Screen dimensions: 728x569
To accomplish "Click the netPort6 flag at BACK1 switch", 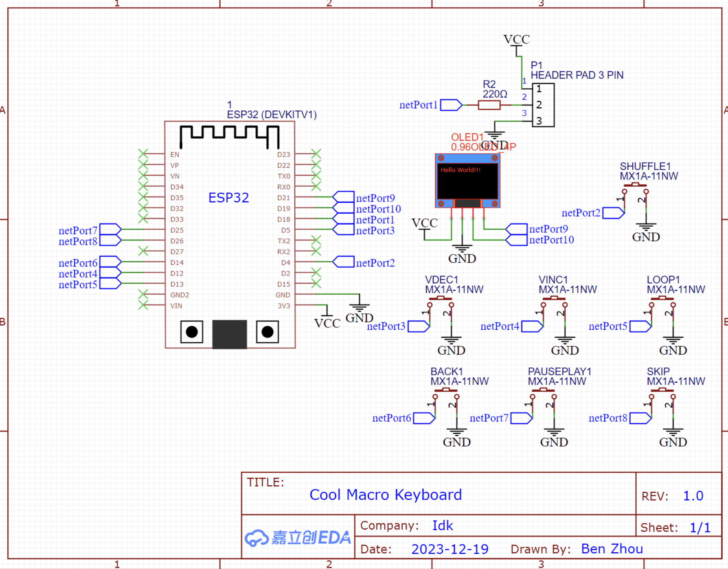I will point(424,418).
